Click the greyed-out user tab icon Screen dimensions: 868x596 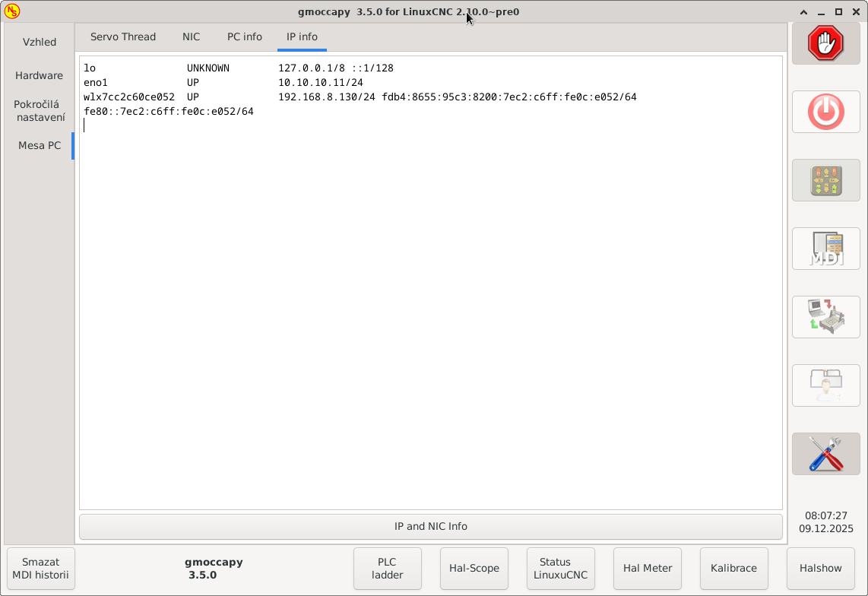tap(825, 385)
